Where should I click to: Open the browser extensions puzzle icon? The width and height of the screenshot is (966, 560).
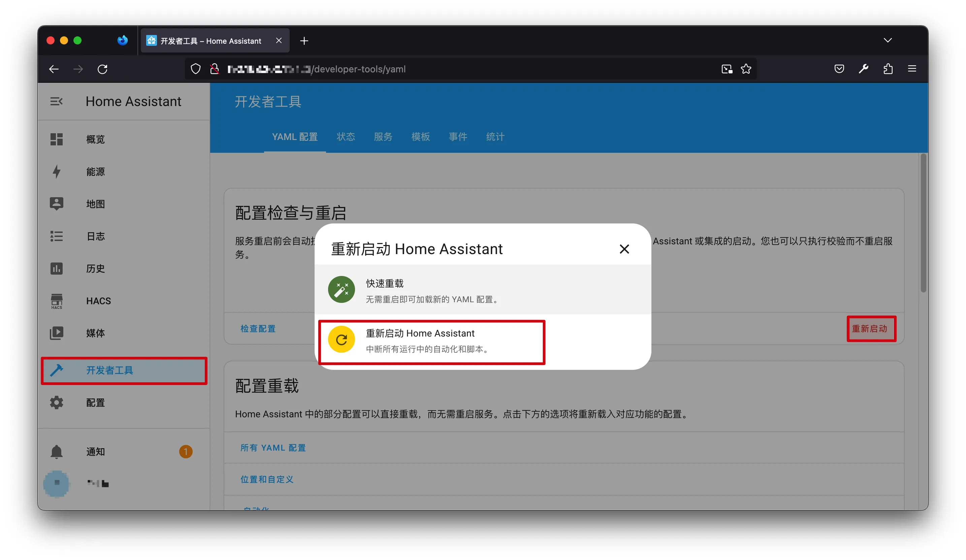(x=888, y=69)
